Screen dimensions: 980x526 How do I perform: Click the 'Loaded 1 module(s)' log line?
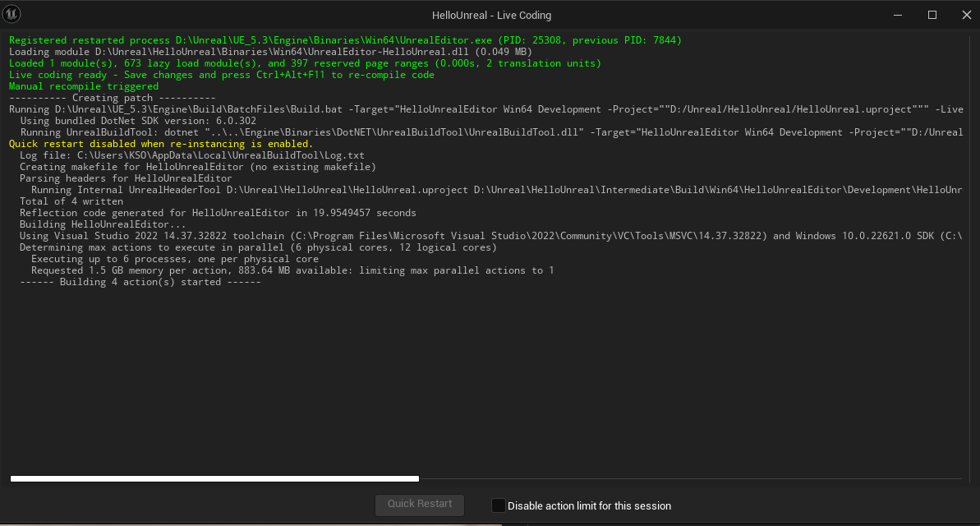(305, 63)
